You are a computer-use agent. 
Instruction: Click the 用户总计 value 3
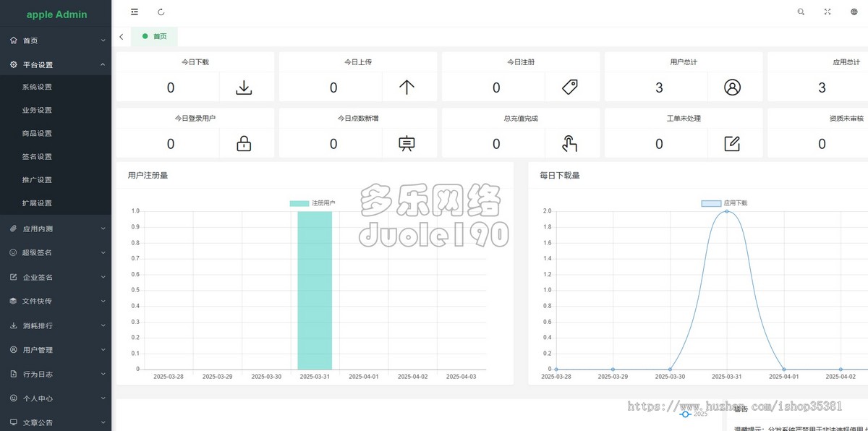tap(659, 88)
